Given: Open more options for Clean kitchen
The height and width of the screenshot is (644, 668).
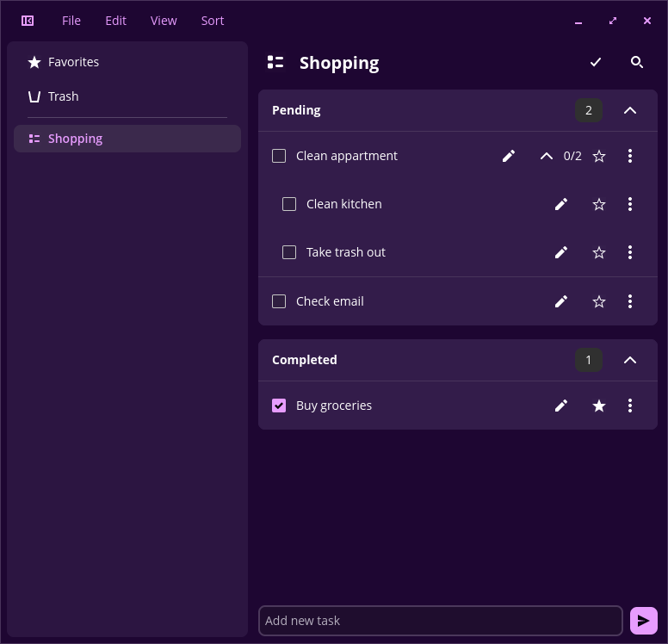Looking at the screenshot, I should [630, 204].
